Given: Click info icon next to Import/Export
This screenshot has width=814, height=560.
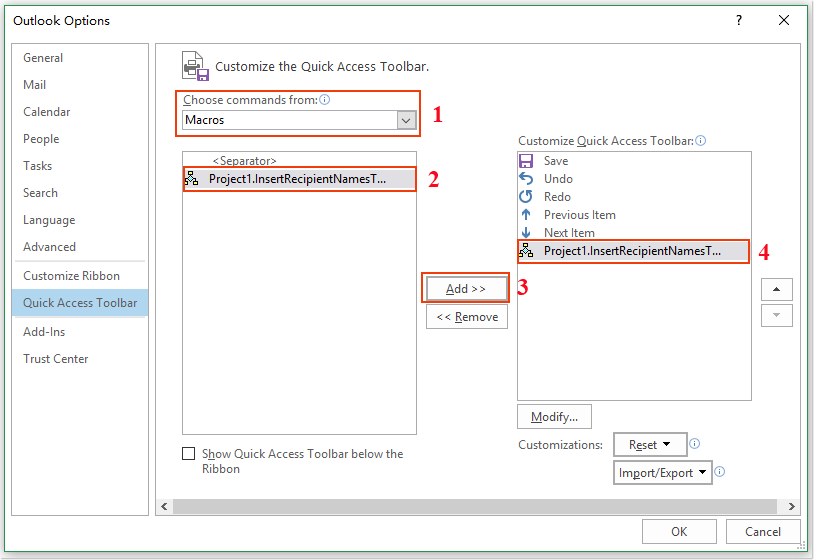Looking at the screenshot, I should 719,472.
